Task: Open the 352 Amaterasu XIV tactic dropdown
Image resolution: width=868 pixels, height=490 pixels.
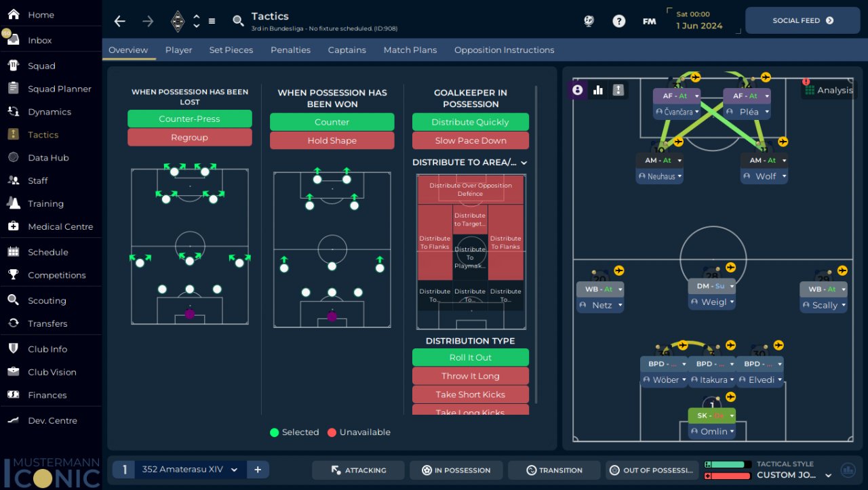Action: click(234, 470)
